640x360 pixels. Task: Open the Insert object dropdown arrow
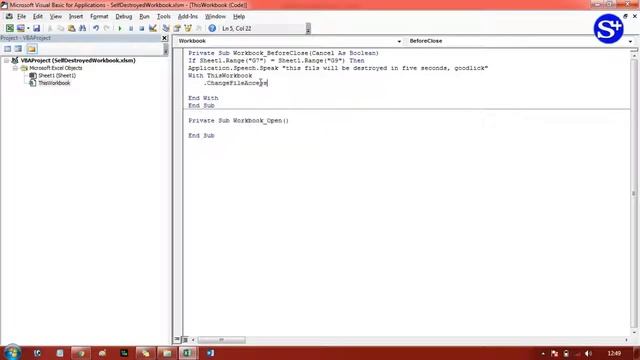coord(28,28)
